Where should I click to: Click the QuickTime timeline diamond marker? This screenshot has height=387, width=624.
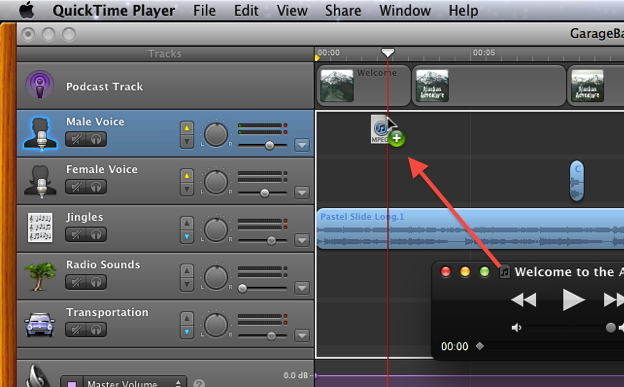pyautogui.click(x=480, y=346)
